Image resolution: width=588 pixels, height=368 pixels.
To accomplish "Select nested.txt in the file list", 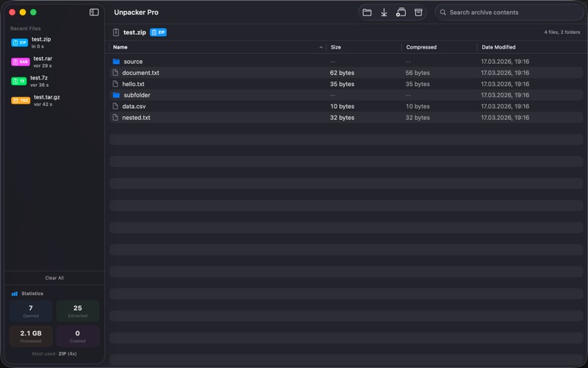I will (136, 118).
